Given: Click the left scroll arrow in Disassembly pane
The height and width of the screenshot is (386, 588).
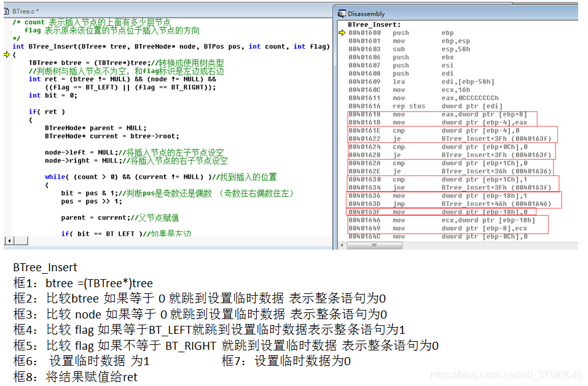Looking at the screenshot, I should (342, 245).
